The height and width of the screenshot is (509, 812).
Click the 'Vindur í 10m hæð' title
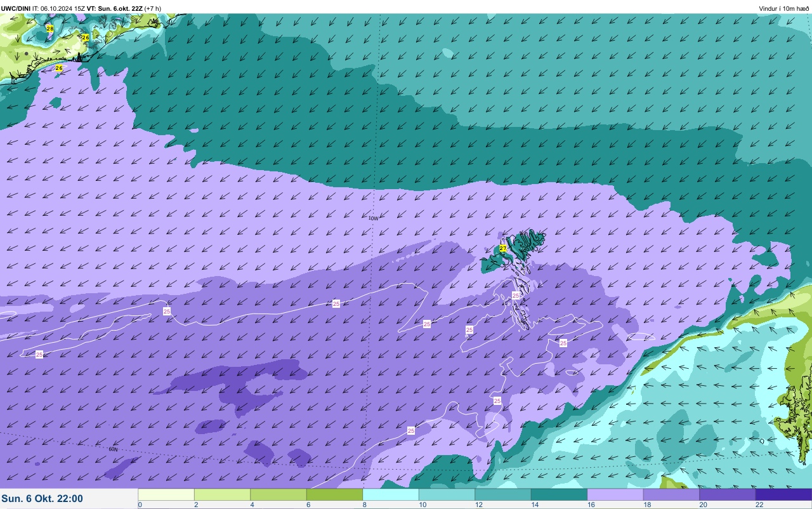tap(784, 8)
